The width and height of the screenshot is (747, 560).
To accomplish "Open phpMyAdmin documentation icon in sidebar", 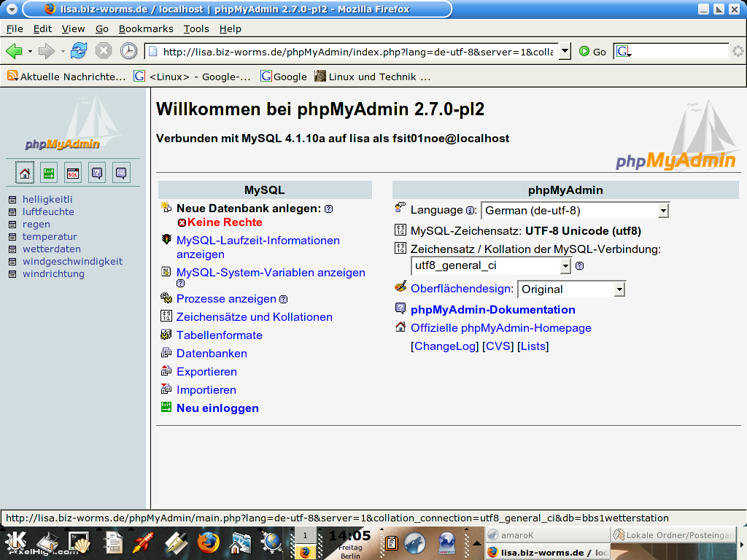I will 97,173.
